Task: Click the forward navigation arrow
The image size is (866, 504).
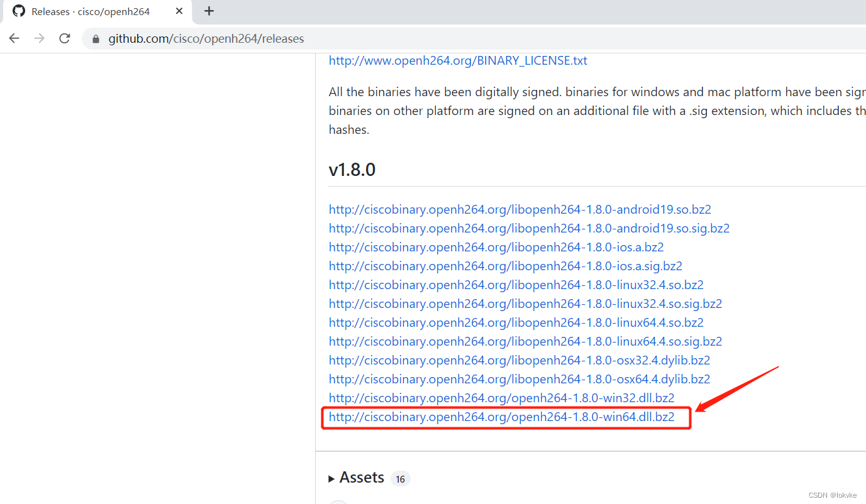Action: (x=39, y=38)
